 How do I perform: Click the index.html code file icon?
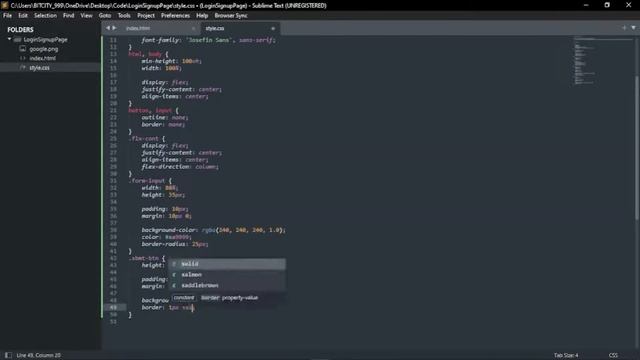point(22,58)
